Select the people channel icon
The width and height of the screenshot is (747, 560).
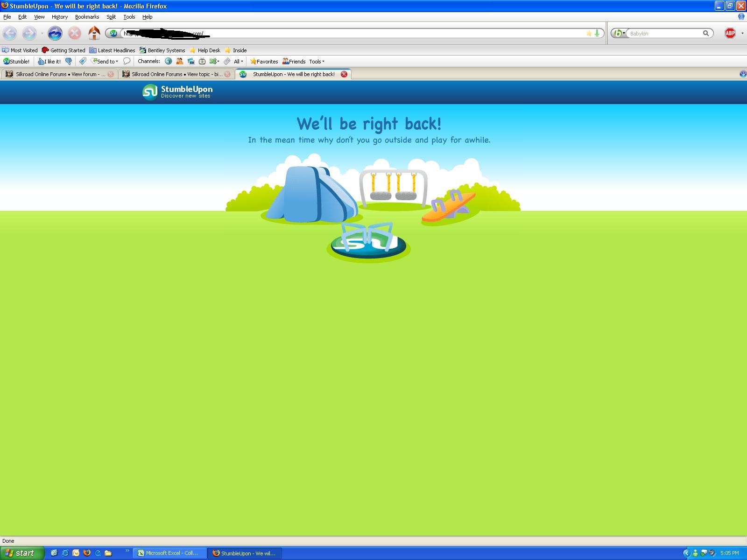[x=179, y=61]
